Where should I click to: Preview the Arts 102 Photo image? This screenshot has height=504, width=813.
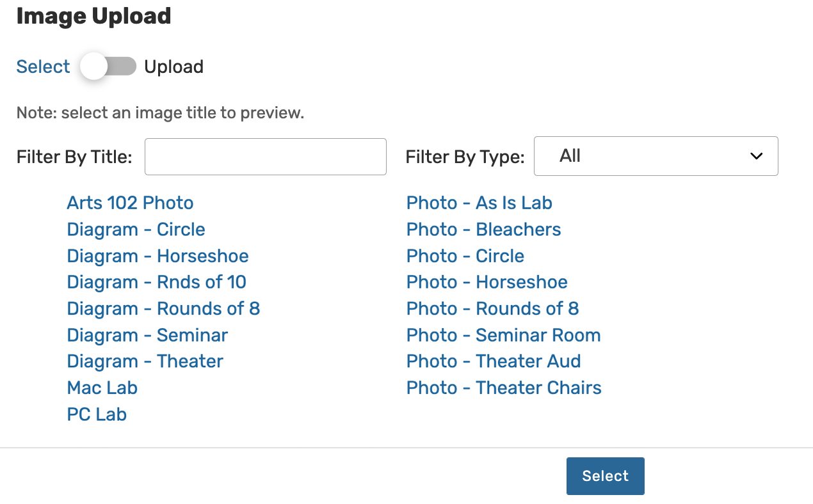(130, 203)
